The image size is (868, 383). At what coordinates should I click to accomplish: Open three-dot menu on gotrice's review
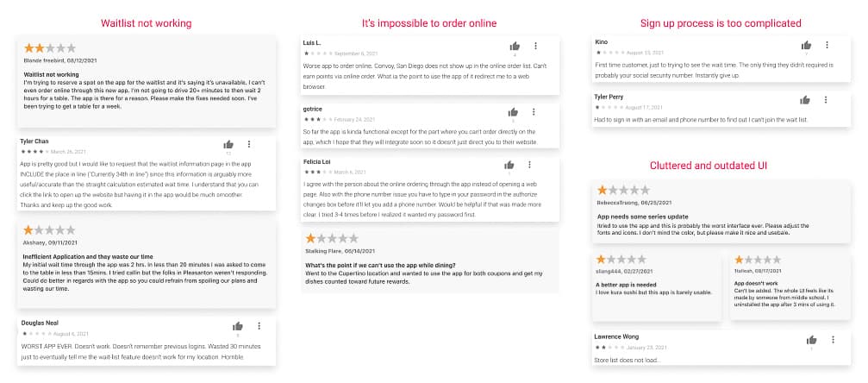(534, 112)
